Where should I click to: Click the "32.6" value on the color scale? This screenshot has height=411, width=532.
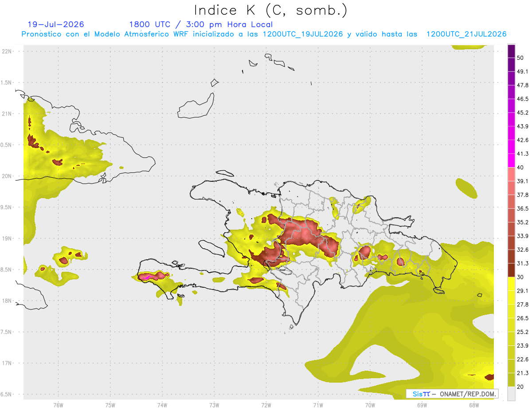(x=522, y=250)
